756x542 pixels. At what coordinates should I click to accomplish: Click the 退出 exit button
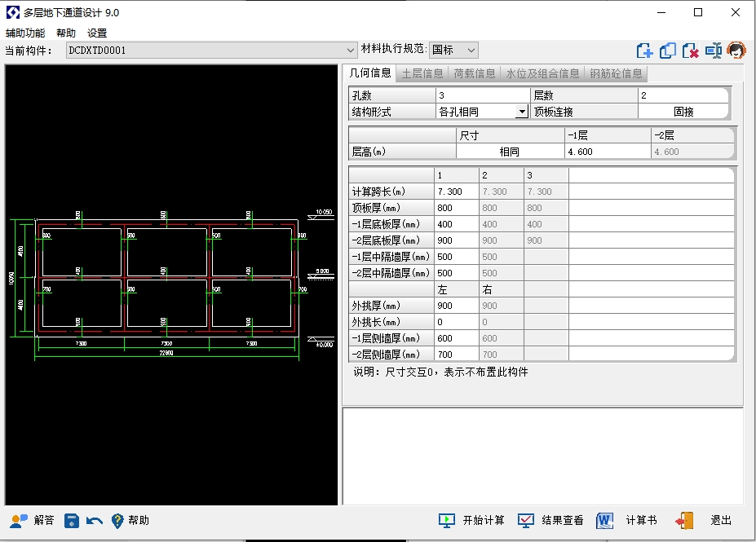704,521
